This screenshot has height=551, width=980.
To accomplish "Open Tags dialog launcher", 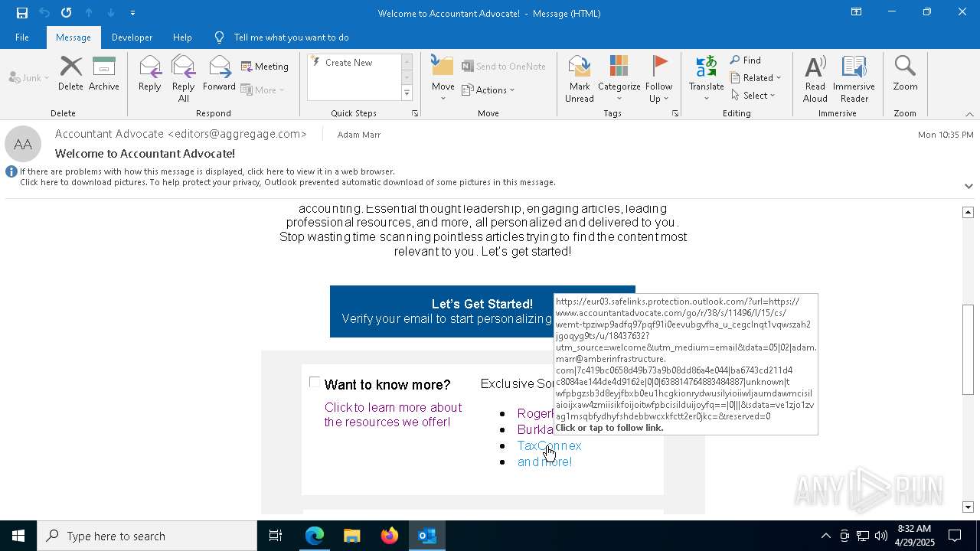I will click(x=675, y=113).
